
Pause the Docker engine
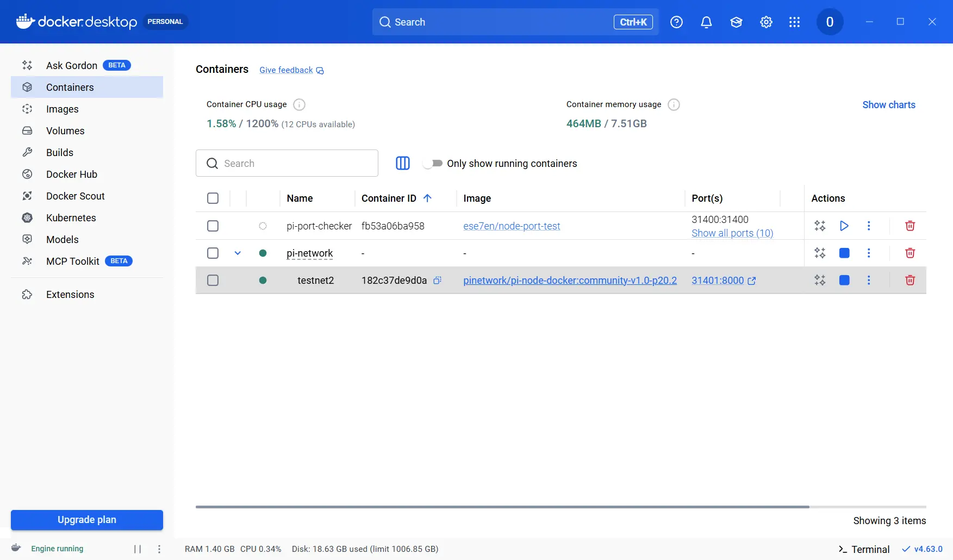pos(138,549)
